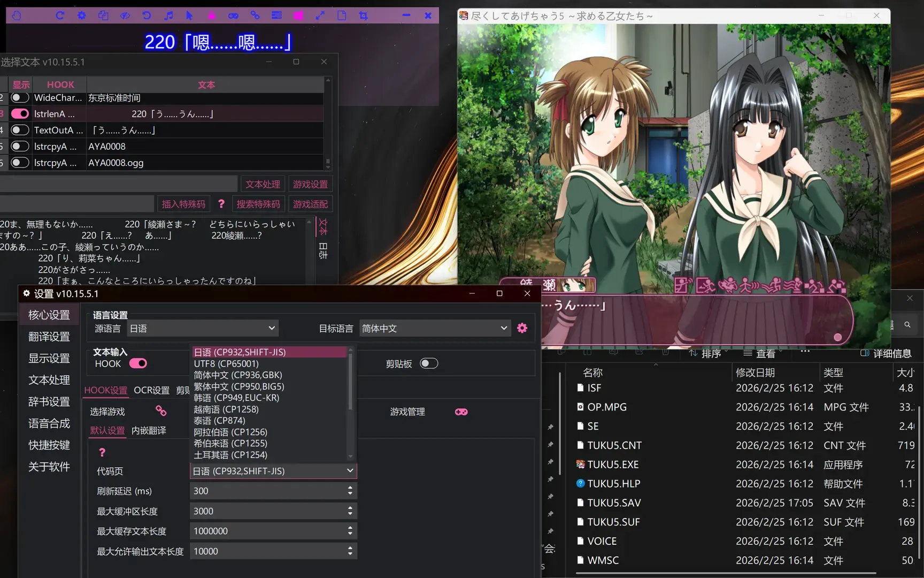The width and height of the screenshot is (924, 578).
Task: Click the hand move icon in translator toolbar
Action: point(17,16)
